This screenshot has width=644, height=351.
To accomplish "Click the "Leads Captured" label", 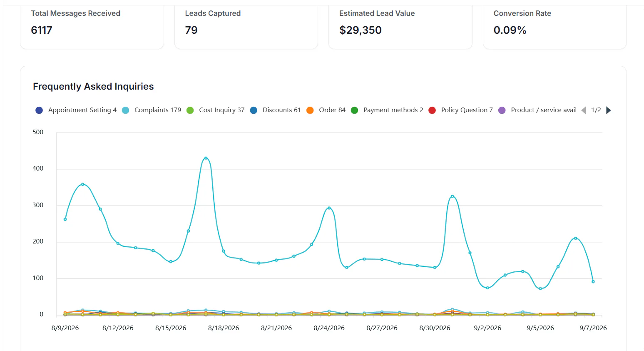I will 213,13.
